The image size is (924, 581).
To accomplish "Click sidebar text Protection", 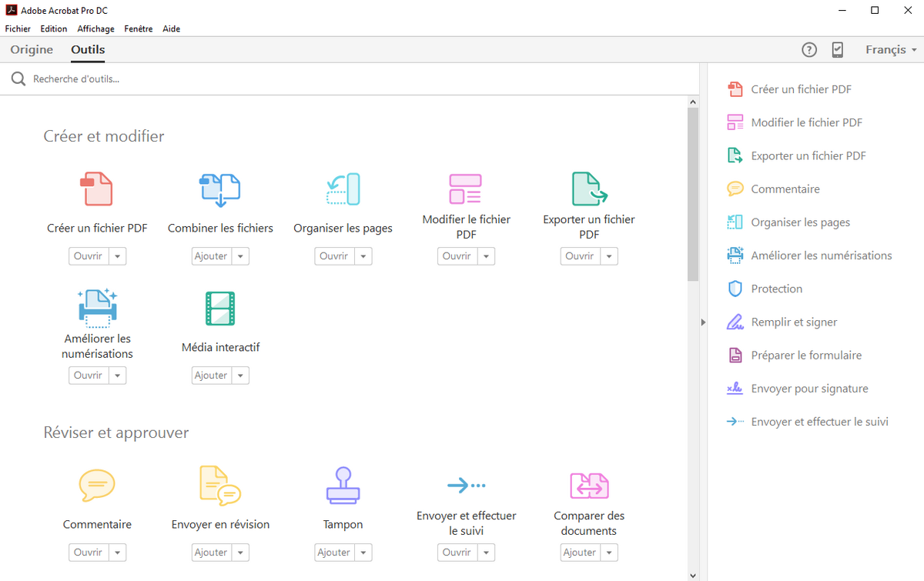I will tap(777, 289).
